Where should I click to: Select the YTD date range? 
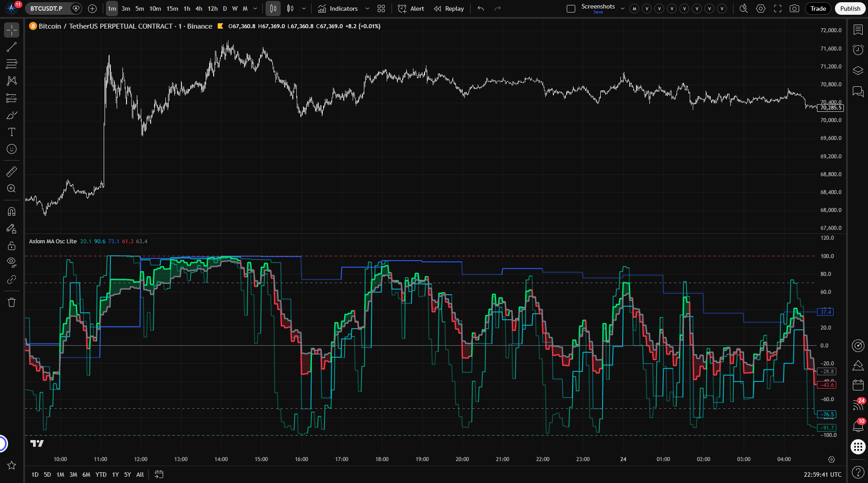101,475
